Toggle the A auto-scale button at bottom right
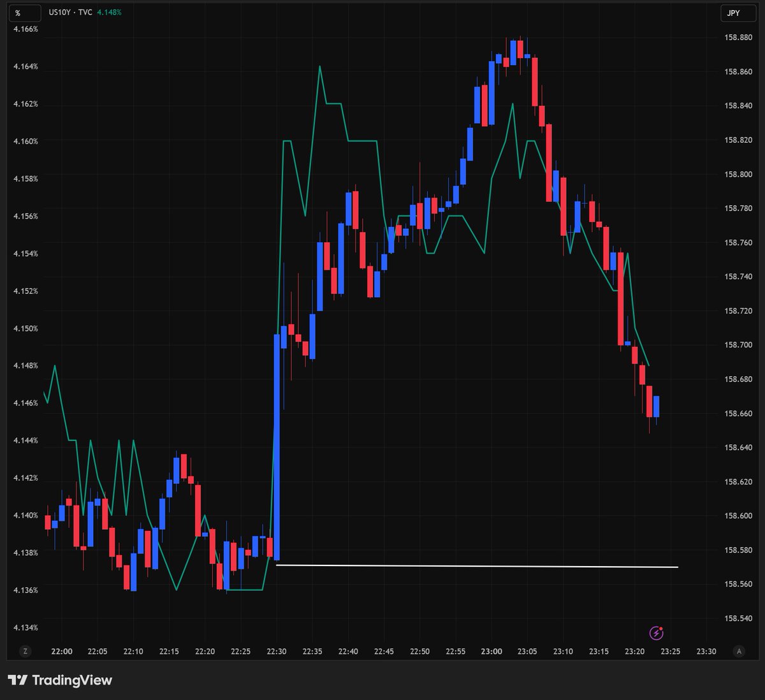Viewport: 765px width, 700px height. click(739, 651)
